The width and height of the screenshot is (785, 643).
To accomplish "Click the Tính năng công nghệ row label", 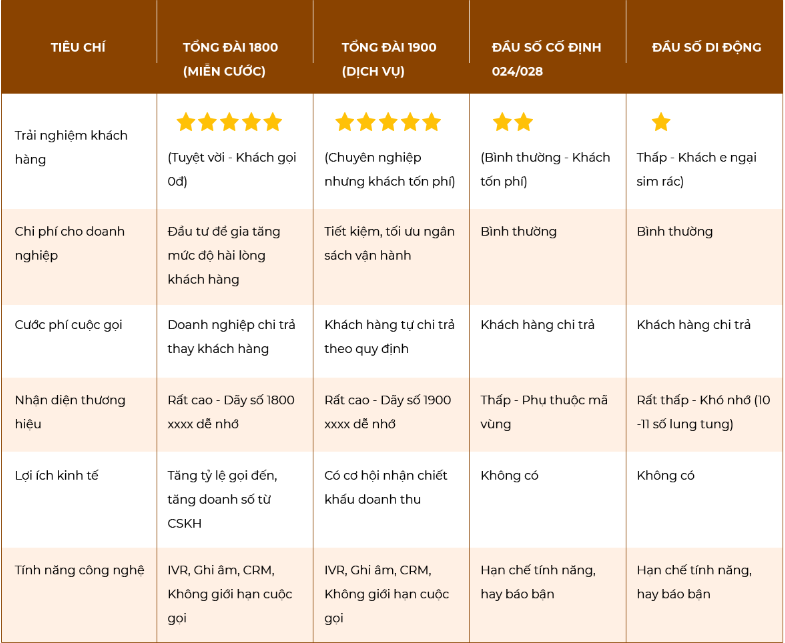I will [78, 571].
